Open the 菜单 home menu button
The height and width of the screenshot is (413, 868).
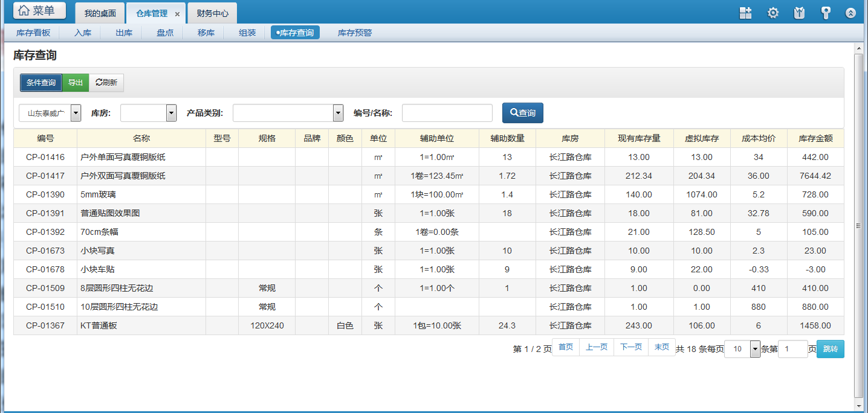[40, 10]
